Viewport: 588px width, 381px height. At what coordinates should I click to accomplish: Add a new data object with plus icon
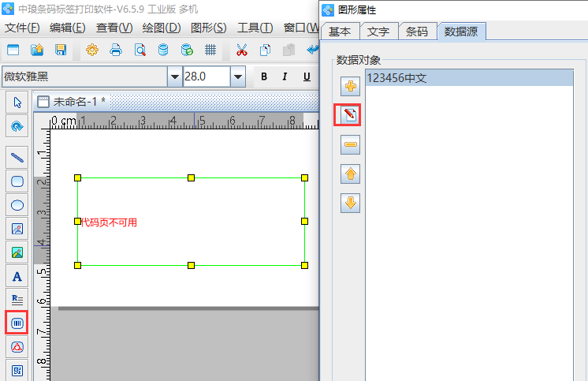pos(351,86)
